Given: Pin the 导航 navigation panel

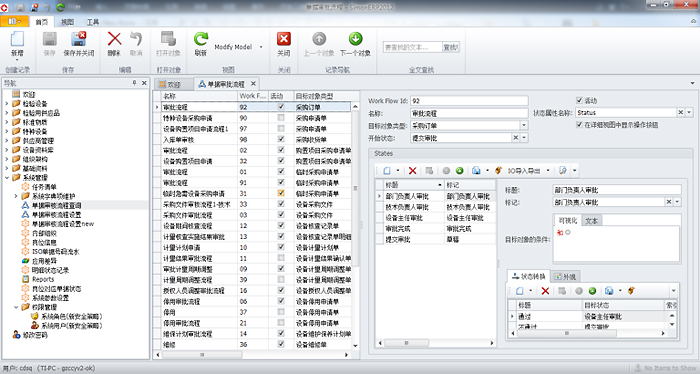Looking at the screenshot, I should click(134, 83).
